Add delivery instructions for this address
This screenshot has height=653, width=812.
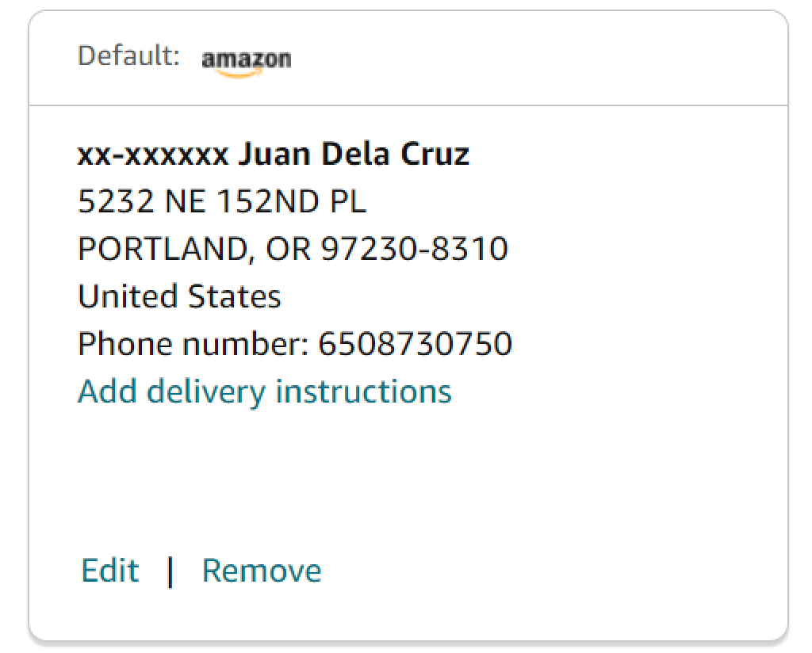[x=264, y=391]
